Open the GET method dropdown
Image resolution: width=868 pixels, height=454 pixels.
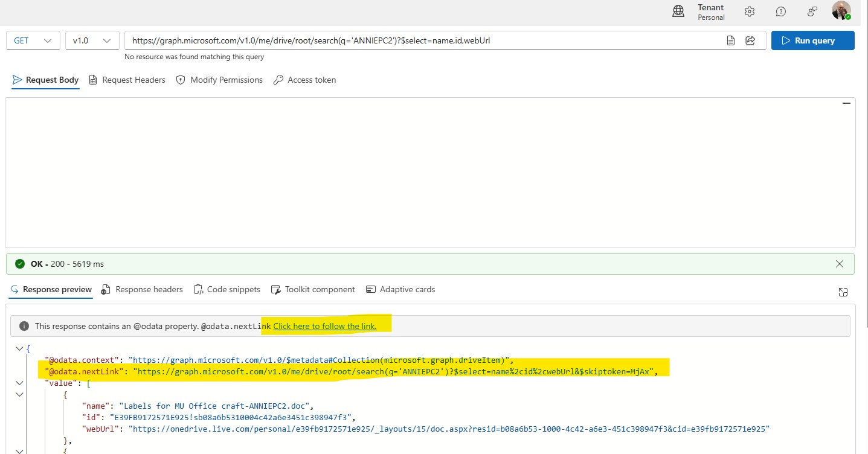33,40
